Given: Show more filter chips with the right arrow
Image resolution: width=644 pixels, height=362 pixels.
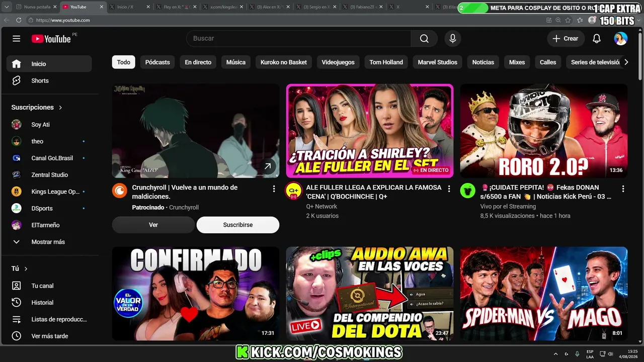Looking at the screenshot, I should point(626,62).
